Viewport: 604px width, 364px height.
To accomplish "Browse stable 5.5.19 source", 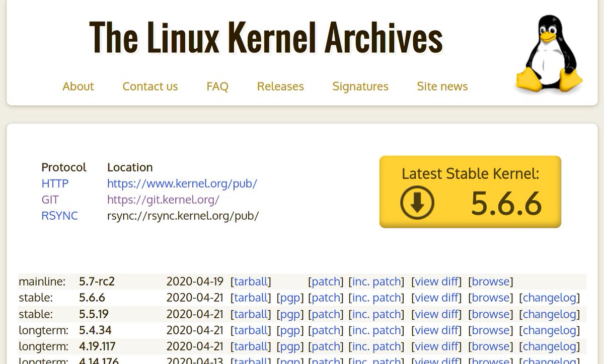I will coord(491,314).
